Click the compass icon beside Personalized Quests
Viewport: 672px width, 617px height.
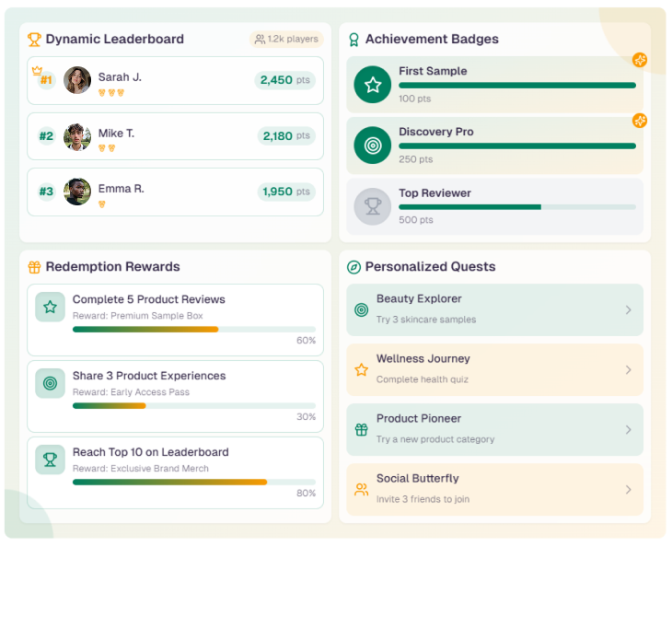point(353,267)
